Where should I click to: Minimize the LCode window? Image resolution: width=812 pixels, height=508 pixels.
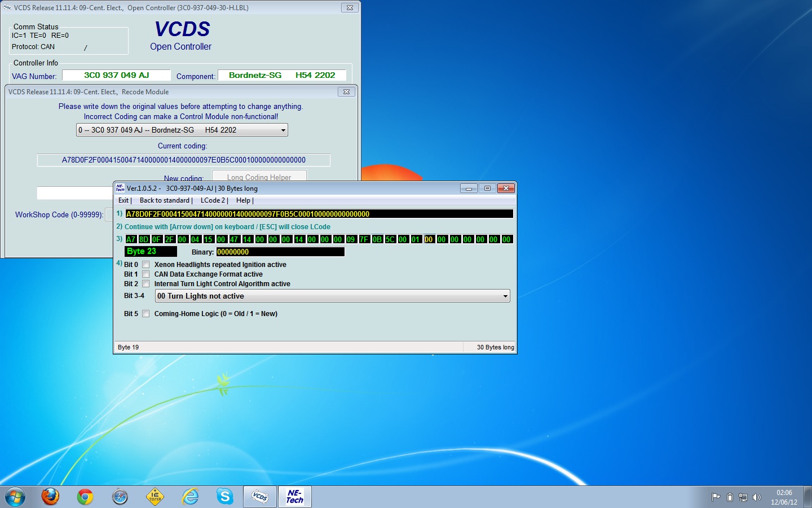469,189
